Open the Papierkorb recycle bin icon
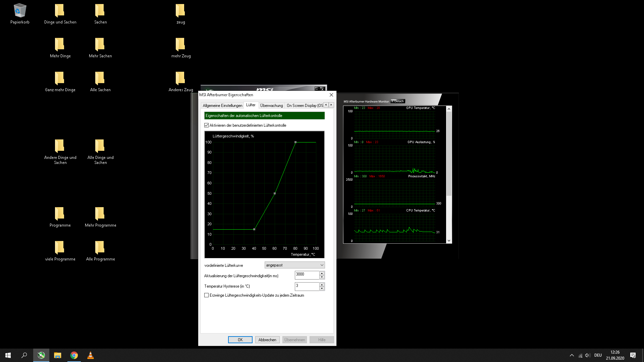644x362 pixels. click(20, 11)
